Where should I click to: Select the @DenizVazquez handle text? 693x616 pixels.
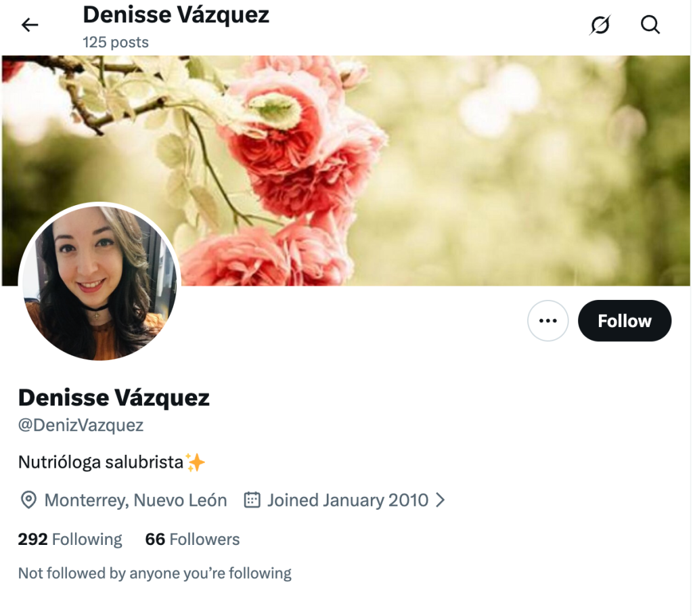(x=81, y=426)
